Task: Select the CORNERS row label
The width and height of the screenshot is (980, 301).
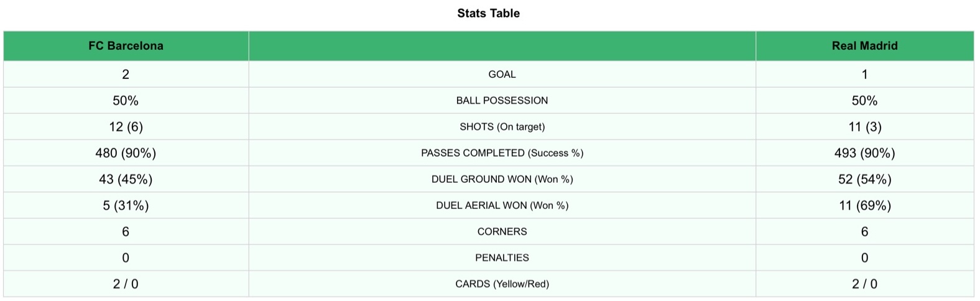Action: click(x=502, y=231)
